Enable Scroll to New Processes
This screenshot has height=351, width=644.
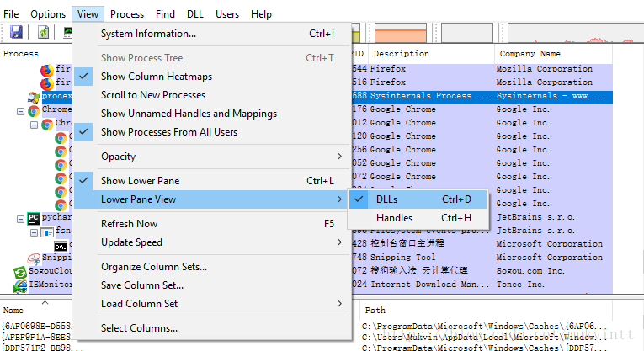tap(212, 95)
